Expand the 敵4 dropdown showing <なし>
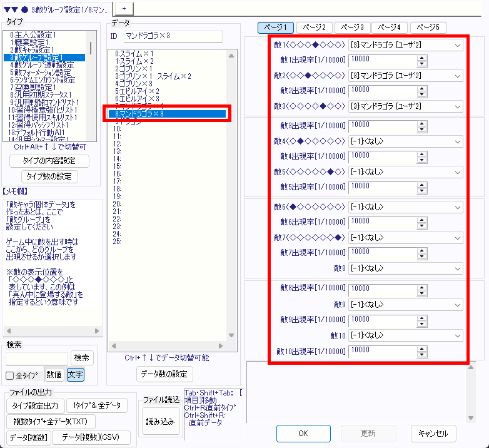Screen dimensions: 489x448 pyautogui.click(x=405, y=141)
